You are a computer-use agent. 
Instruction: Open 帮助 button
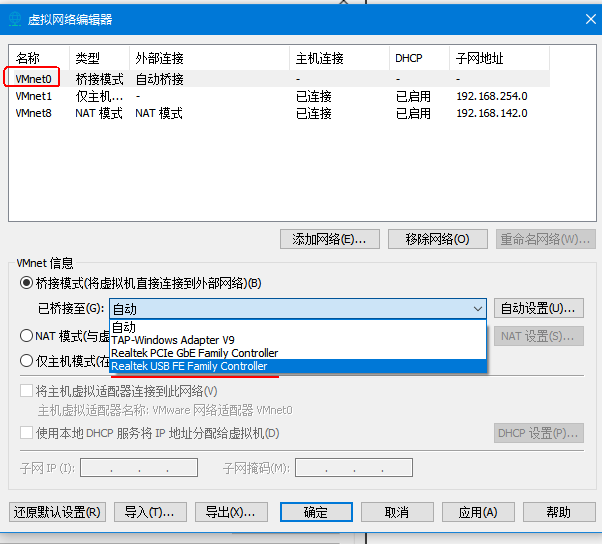click(559, 512)
